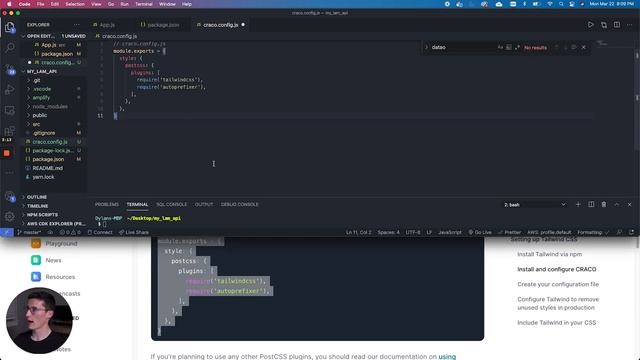Click the JavaScript language mode indicator

pos(449,232)
